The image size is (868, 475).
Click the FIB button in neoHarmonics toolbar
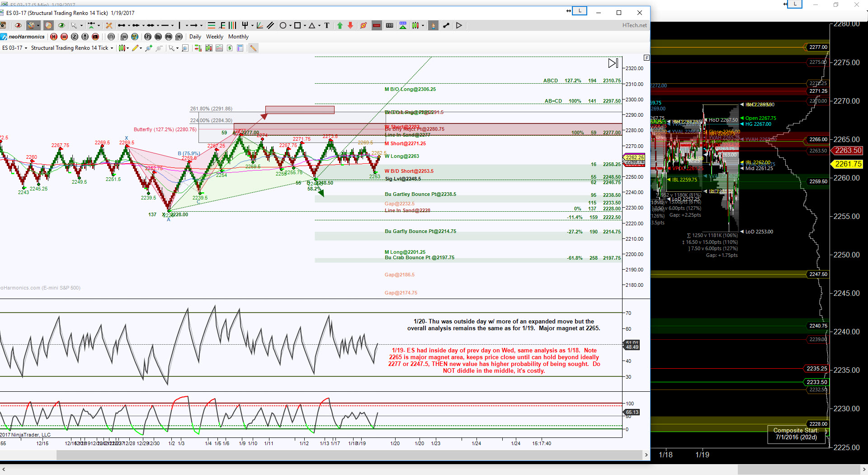click(x=169, y=37)
